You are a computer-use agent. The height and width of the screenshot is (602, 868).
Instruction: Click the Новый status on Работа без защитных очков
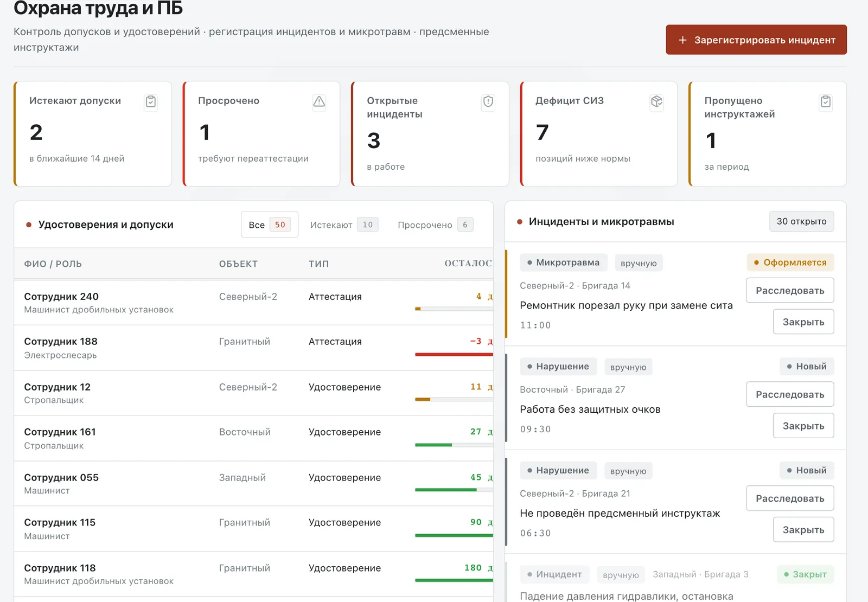click(x=807, y=367)
